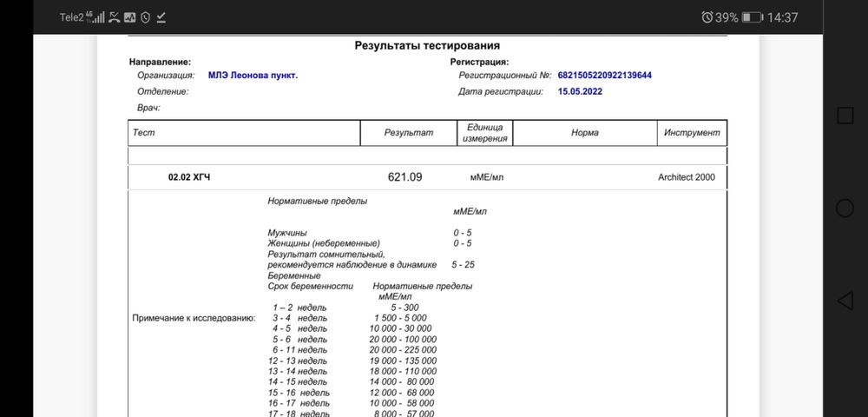Tap the missed call status icon

tap(115, 17)
